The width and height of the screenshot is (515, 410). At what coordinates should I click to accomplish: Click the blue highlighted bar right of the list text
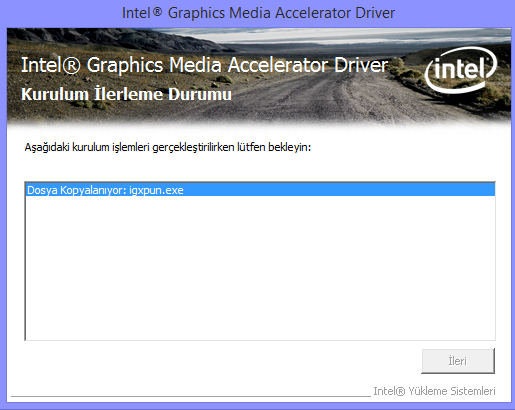(x=339, y=190)
